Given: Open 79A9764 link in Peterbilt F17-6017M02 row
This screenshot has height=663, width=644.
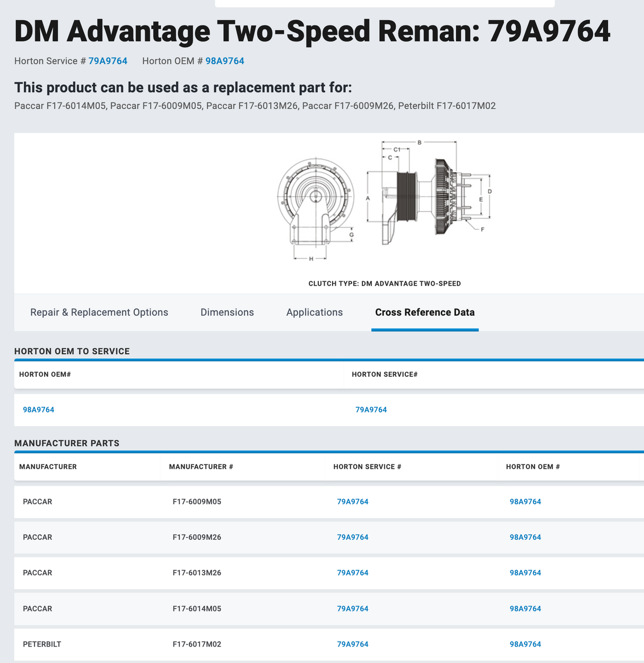Looking at the screenshot, I should point(352,644).
